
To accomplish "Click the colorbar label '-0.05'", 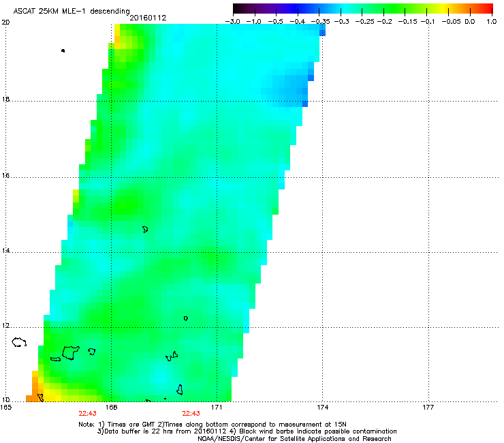I will click(x=452, y=22).
